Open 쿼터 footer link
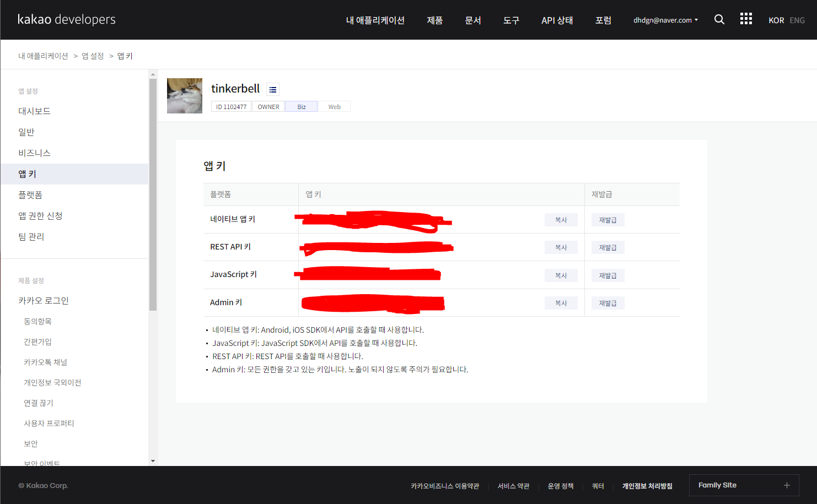Screen dimensions: 817x504 [598, 486]
